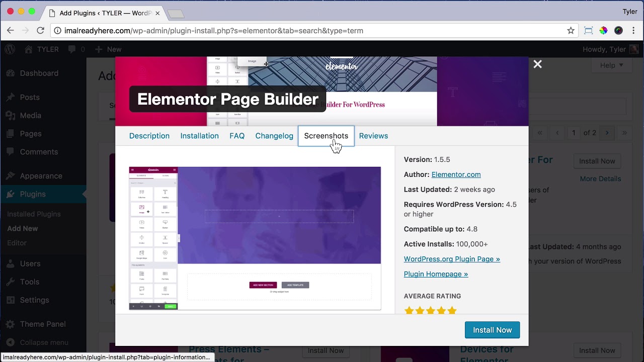Open the Reviews tab

tap(373, 136)
